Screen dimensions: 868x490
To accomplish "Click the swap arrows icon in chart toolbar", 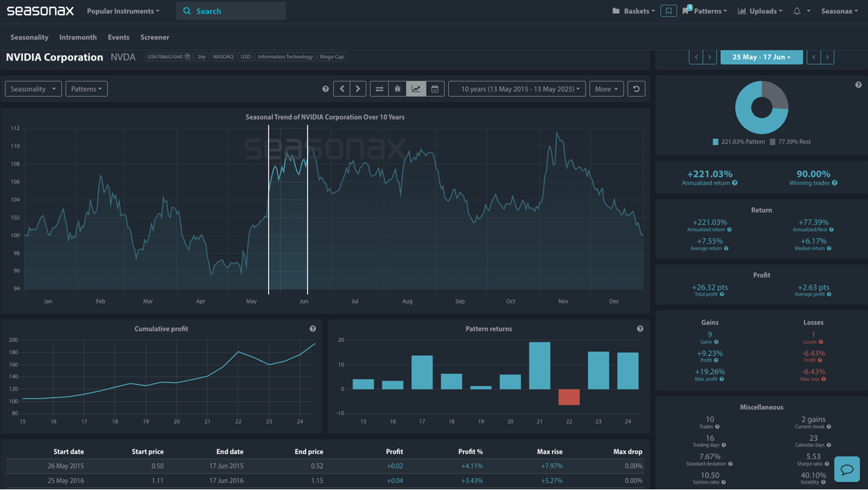I will point(379,89).
